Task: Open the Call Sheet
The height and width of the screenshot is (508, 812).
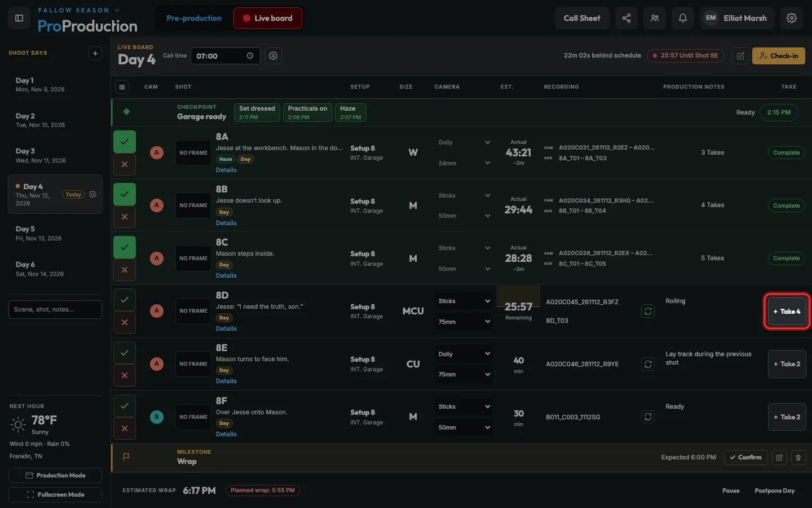Action: pos(582,18)
